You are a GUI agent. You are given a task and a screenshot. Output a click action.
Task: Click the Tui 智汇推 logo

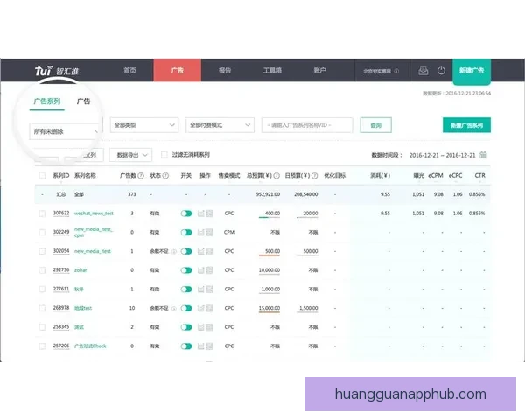57,71
